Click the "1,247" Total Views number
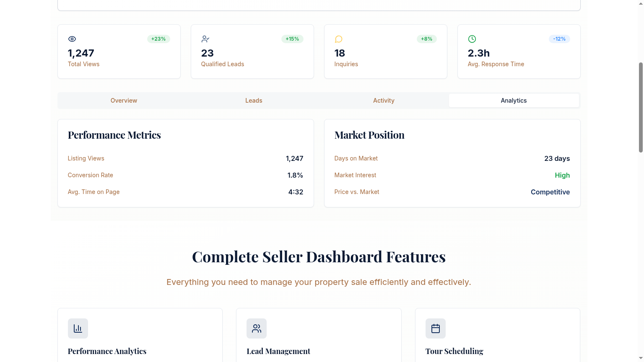This screenshot has height=362, width=644. [x=81, y=53]
